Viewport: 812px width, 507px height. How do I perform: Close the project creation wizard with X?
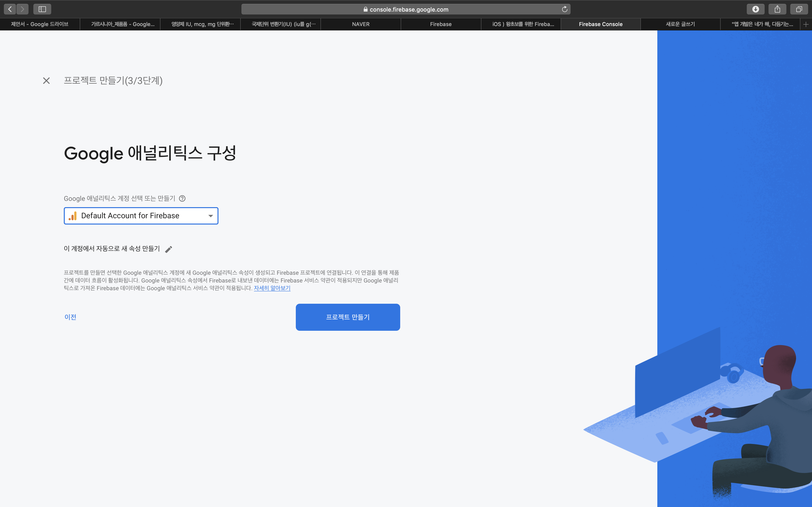tap(46, 80)
